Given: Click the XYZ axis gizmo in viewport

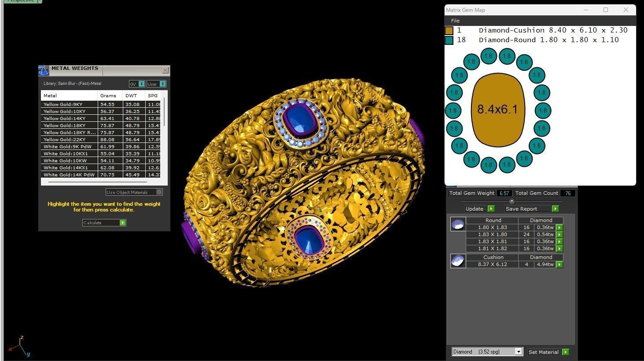Looking at the screenshot, I should click(x=19, y=346).
